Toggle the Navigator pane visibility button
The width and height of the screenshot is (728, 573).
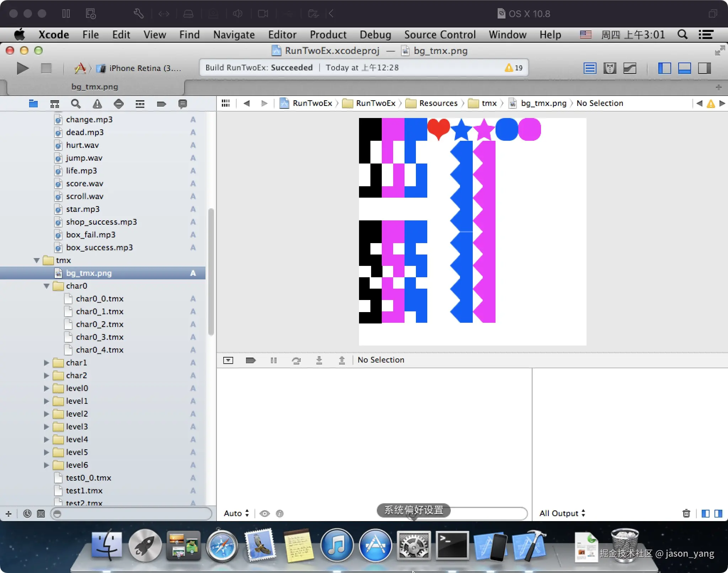point(664,68)
